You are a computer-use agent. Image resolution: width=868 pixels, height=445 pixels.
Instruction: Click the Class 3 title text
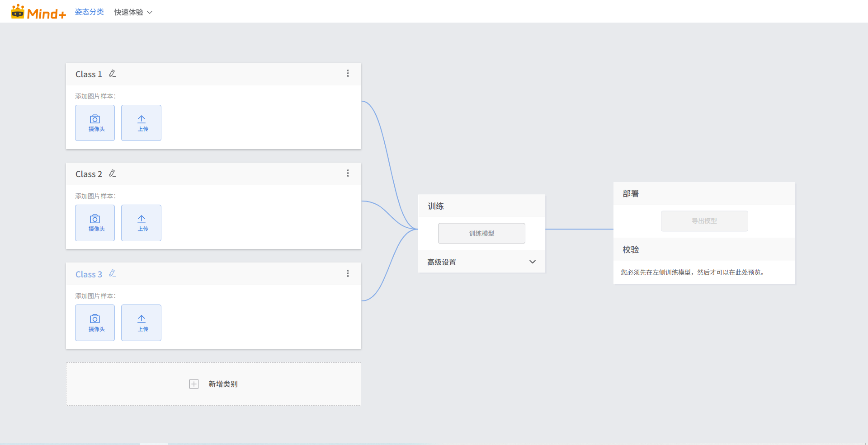(x=89, y=274)
